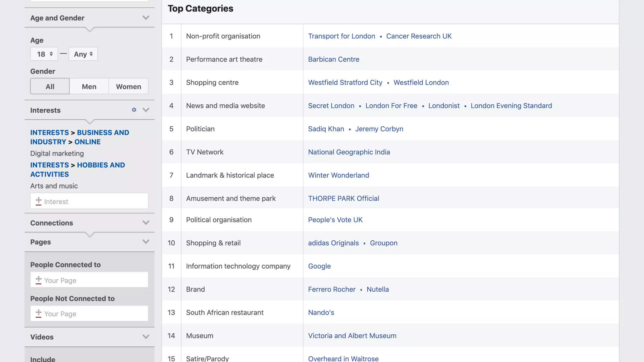Click the blue circle indicator beside Interests
This screenshot has width=644, height=362.
click(134, 110)
